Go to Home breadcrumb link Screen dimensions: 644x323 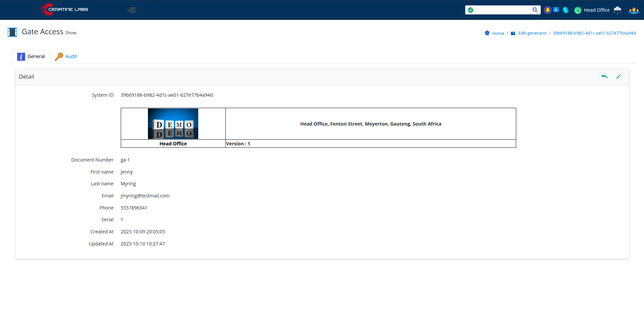click(x=498, y=33)
